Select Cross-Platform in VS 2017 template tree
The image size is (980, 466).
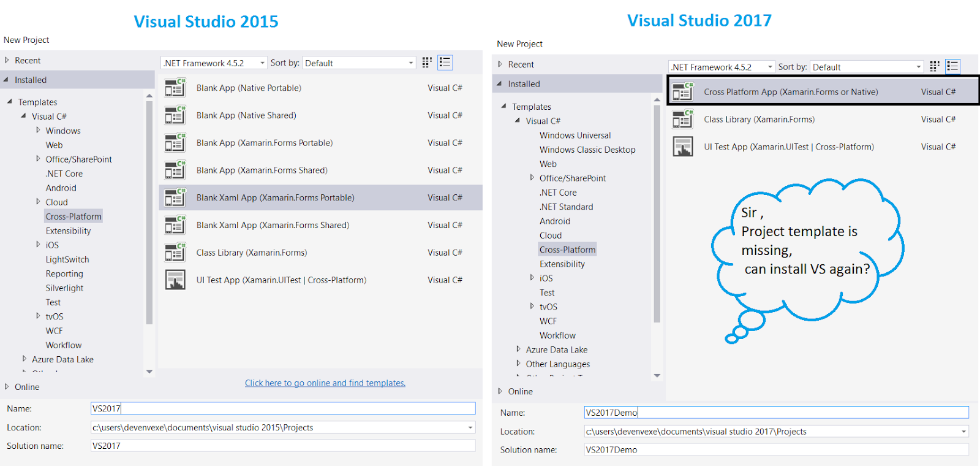(567, 250)
